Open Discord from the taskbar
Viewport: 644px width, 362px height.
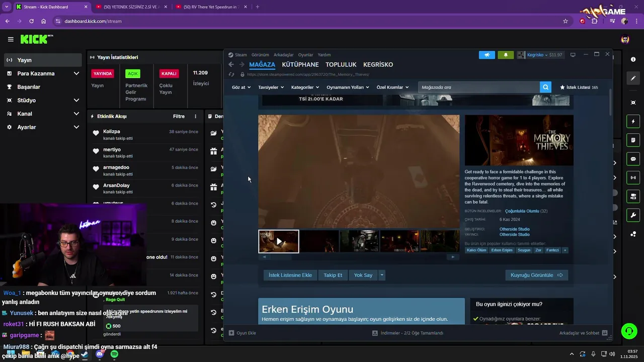click(99, 354)
